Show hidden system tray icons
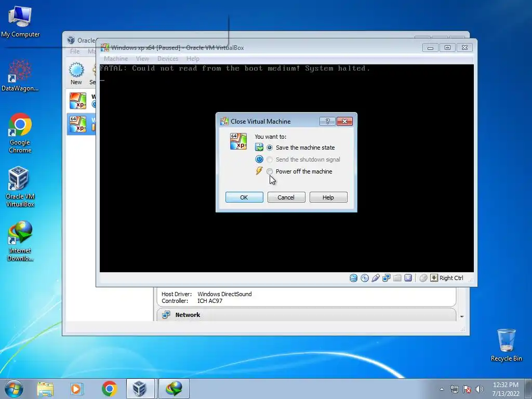The width and height of the screenshot is (532, 399). pos(442,389)
